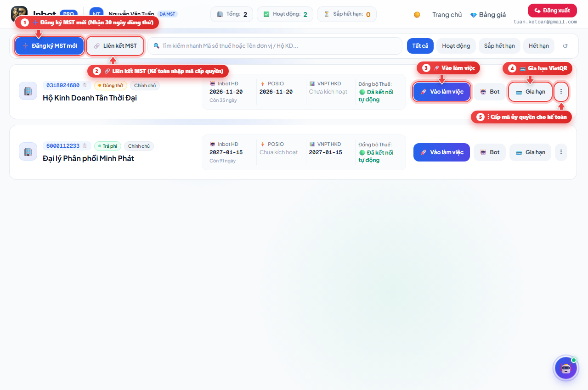Enter workspace for Hộ Kinh Doanh Tân Thời Đại
Viewport: 588px width, 390px height.
click(442, 92)
